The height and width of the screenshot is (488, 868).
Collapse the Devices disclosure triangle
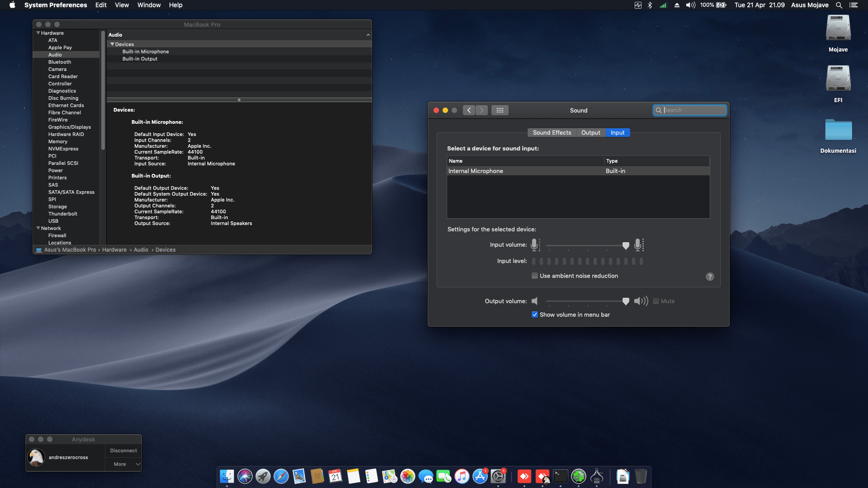112,44
